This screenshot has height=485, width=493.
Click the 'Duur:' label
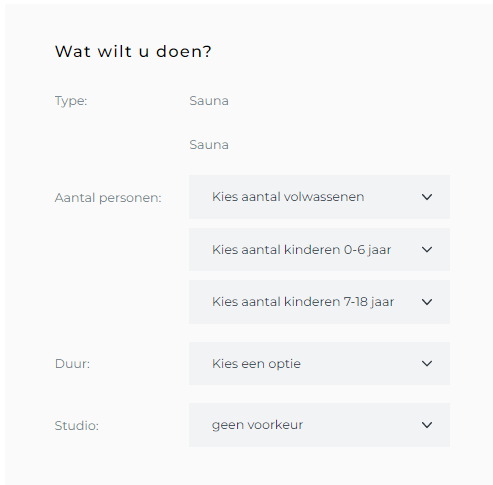click(x=72, y=364)
